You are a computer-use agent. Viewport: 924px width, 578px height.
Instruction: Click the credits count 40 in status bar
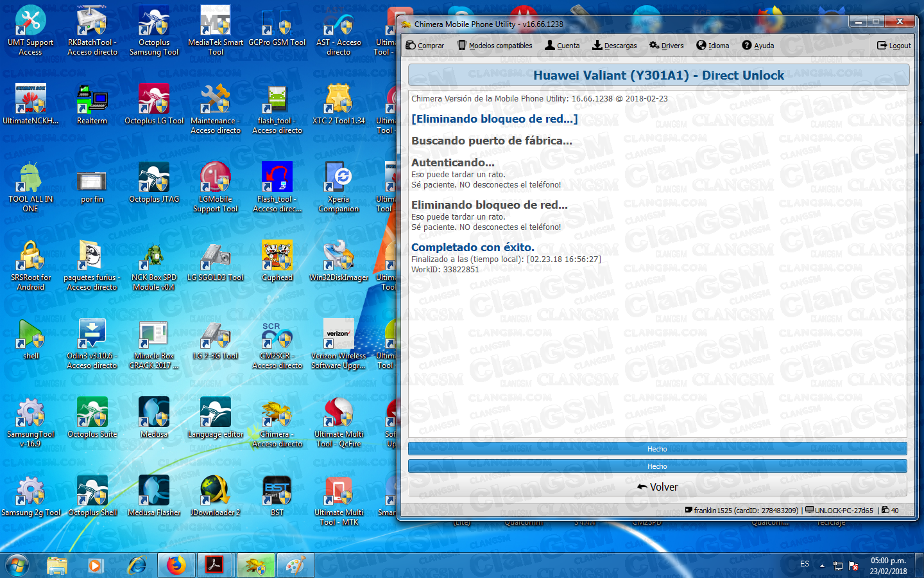coord(890,511)
